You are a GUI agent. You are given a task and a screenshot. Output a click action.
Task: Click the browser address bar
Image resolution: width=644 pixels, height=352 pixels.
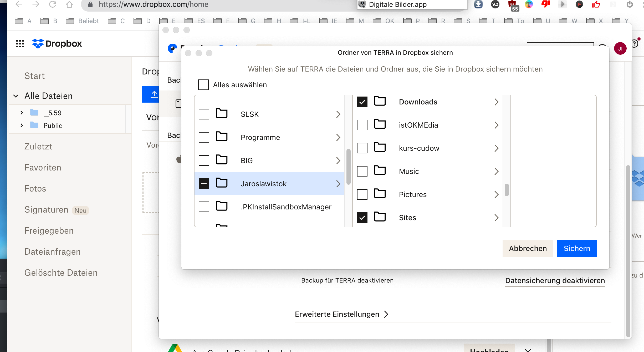(218, 4)
